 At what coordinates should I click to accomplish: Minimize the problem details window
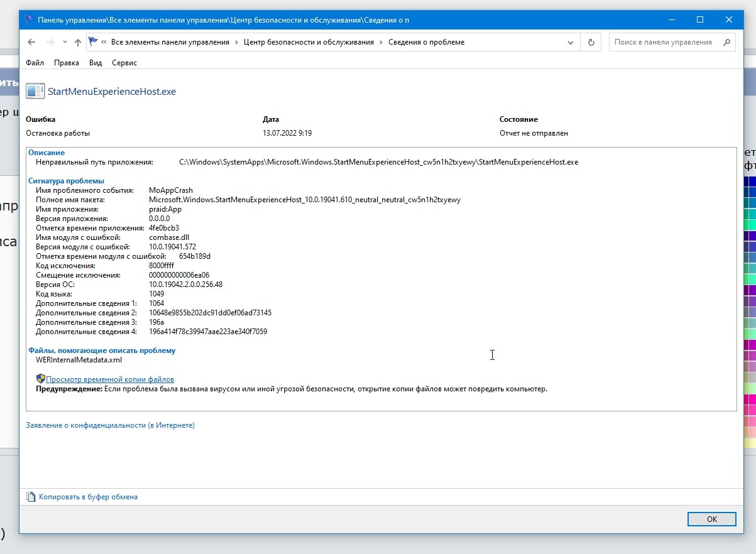(671, 19)
